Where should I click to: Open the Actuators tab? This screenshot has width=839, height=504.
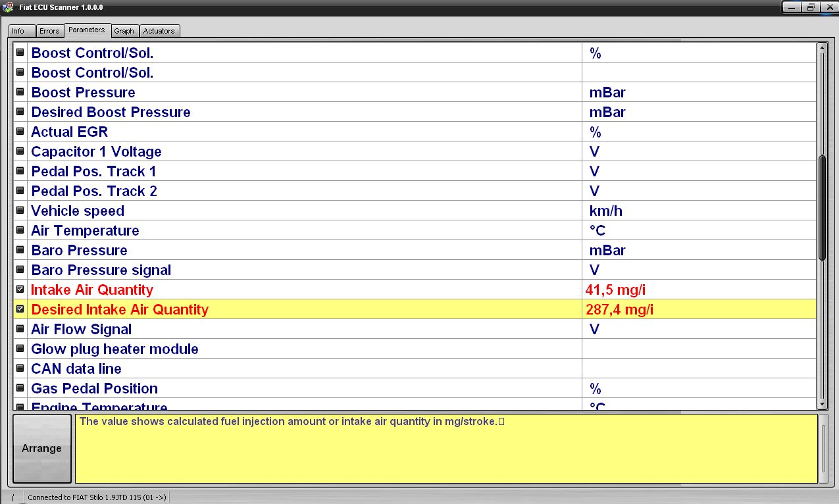click(159, 31)
